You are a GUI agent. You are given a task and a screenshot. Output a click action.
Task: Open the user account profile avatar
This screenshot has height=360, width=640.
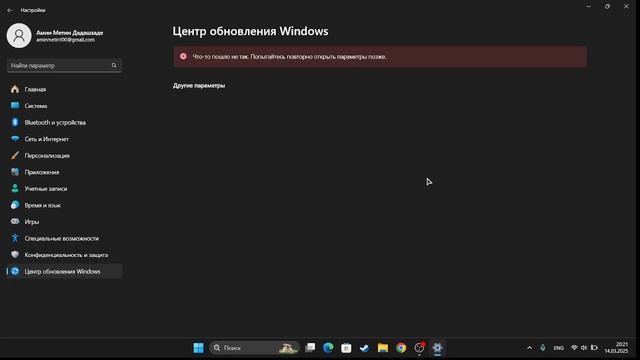tap(19, 36)
